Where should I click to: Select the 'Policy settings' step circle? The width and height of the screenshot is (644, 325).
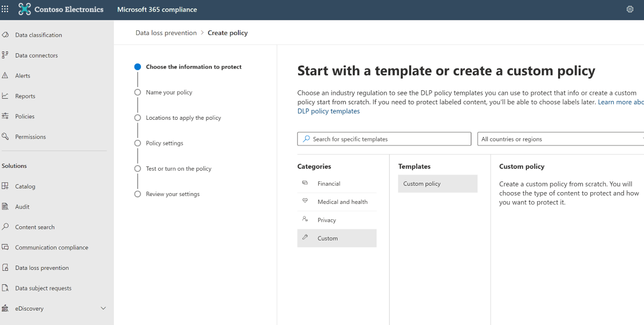pyautogui.click(x=137, y=143)
